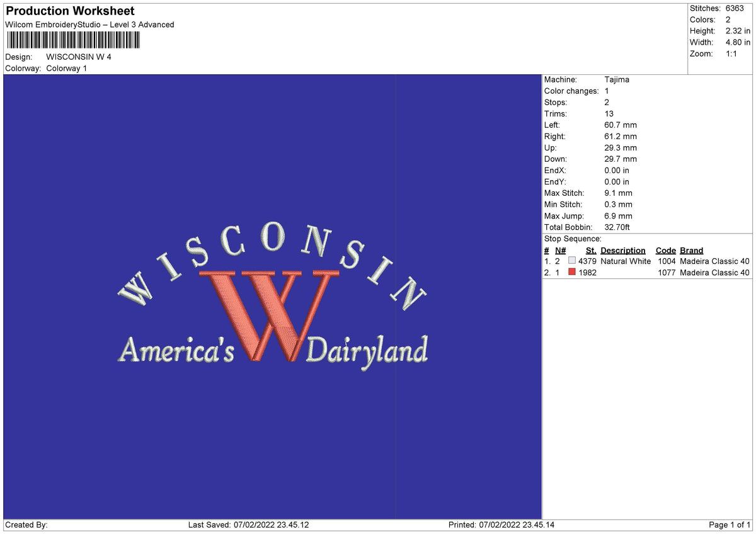Click the 'Color changes:' label
The image size is (756, 534).
click(x=571, y=91)
